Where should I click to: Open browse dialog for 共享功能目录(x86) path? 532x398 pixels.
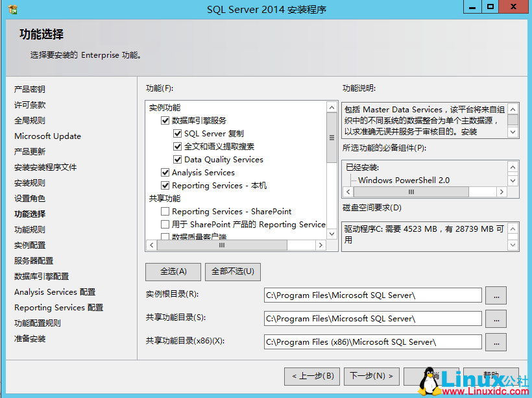pos(496,342)
